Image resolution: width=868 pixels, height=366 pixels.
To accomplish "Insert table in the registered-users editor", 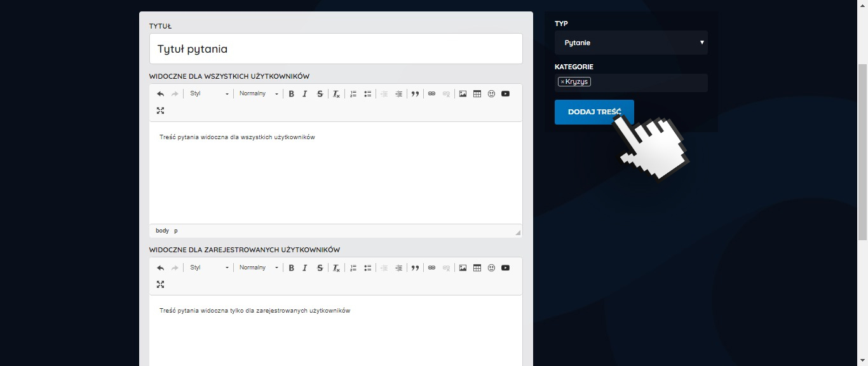I will pos(477,268).
